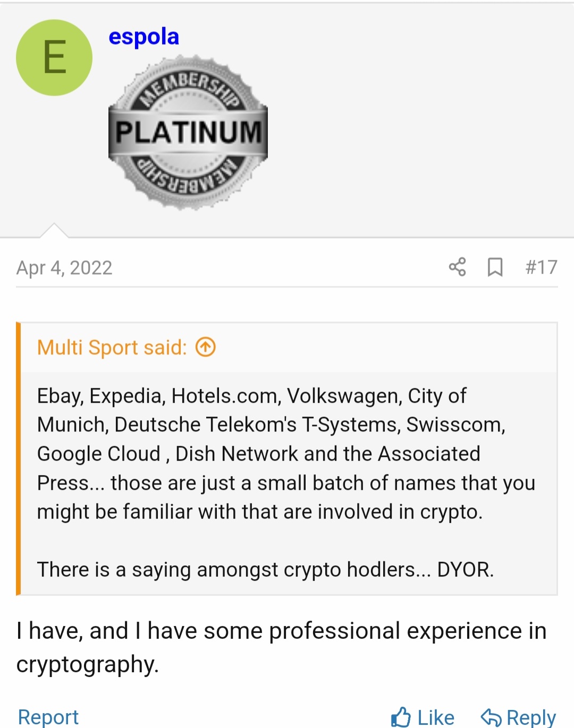The image size is (574, 728).
Task: Click the quoted 'DYOR' sentence
Action: click(265, 570)
